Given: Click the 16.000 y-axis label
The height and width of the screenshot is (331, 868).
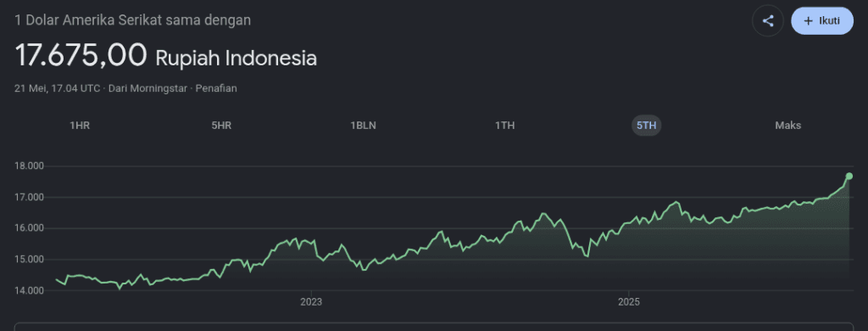Looking at the screenshot, I should point(29,228).
